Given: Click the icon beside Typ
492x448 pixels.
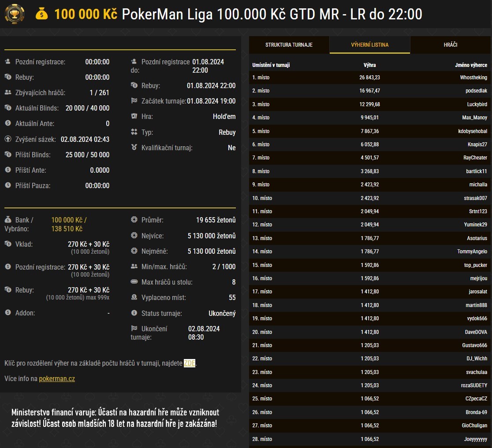Looking at the screenshot, I should coord(134,132).
